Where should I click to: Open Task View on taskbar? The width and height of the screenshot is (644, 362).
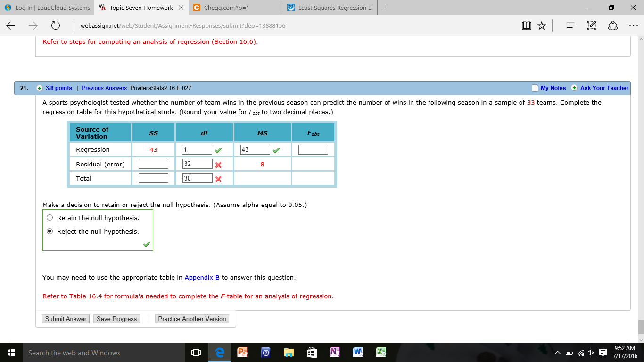(196, 353)
